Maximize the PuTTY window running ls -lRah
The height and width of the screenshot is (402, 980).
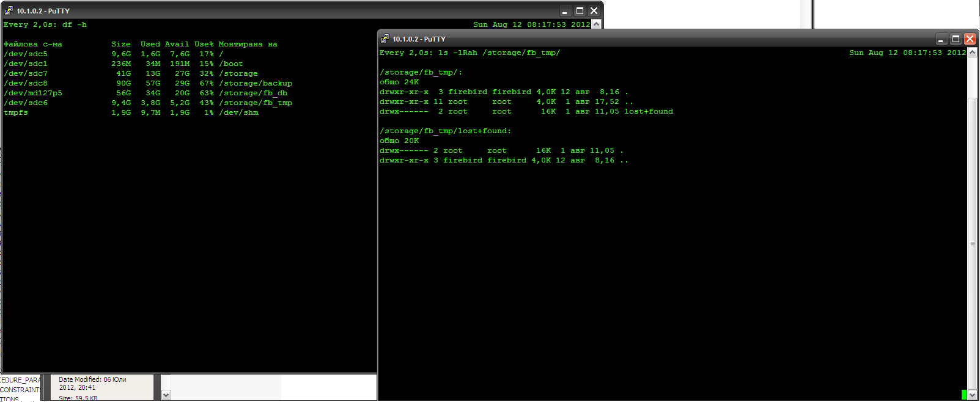coord(956,39)
